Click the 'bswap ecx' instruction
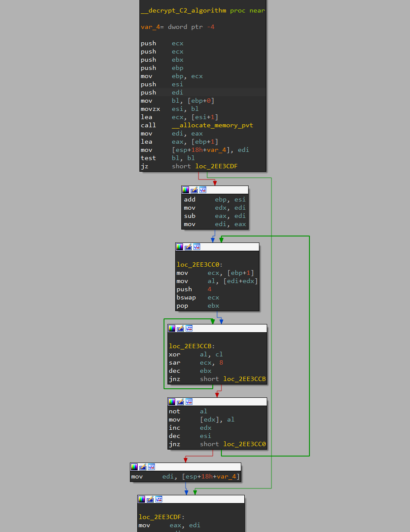The height and width of the screenshot is (532, 410). click(x=198, y=297)
